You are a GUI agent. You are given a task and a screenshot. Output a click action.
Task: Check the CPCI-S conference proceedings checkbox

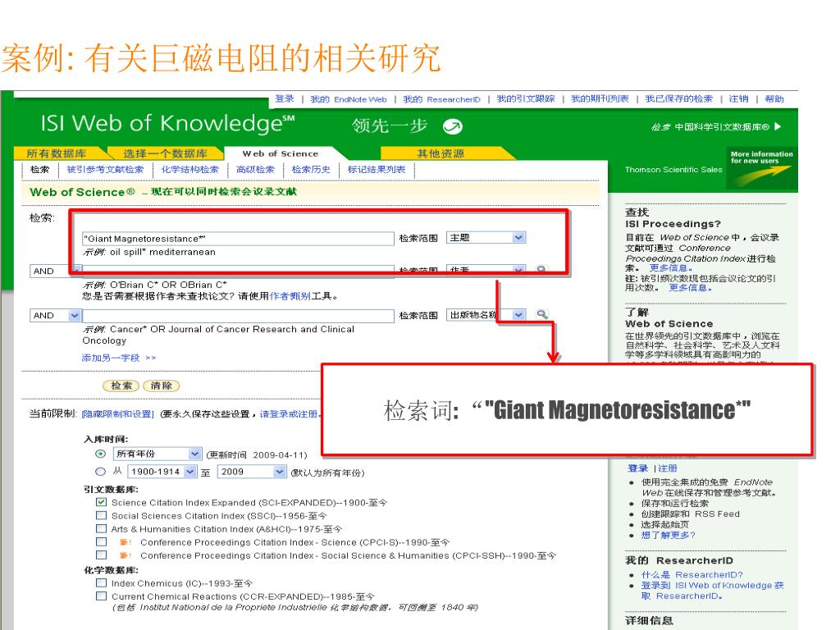point(101,541)
